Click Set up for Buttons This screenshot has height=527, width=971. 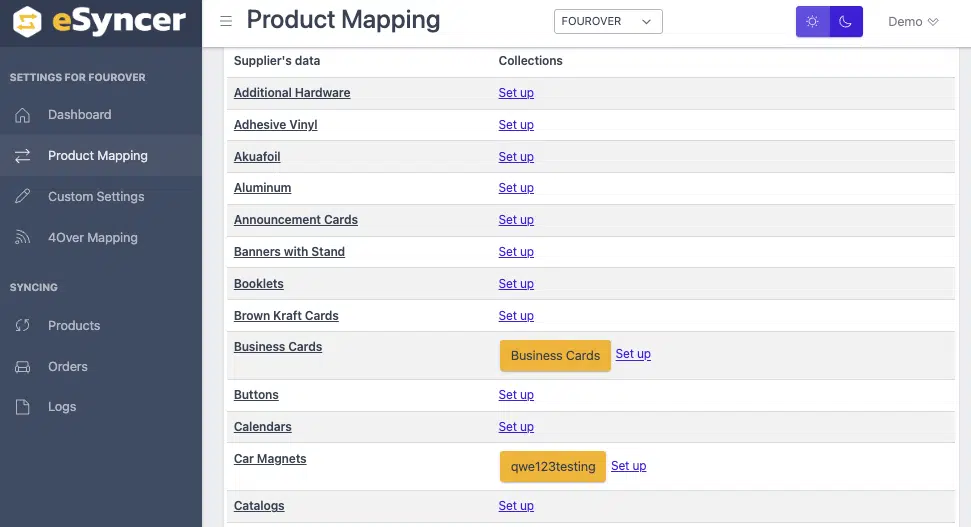(516, 395)
